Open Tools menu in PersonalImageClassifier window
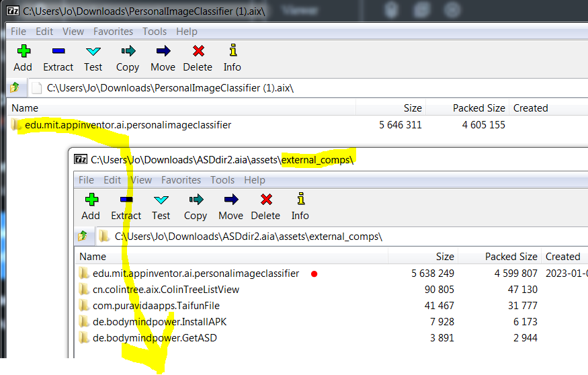 pos(155,32)
